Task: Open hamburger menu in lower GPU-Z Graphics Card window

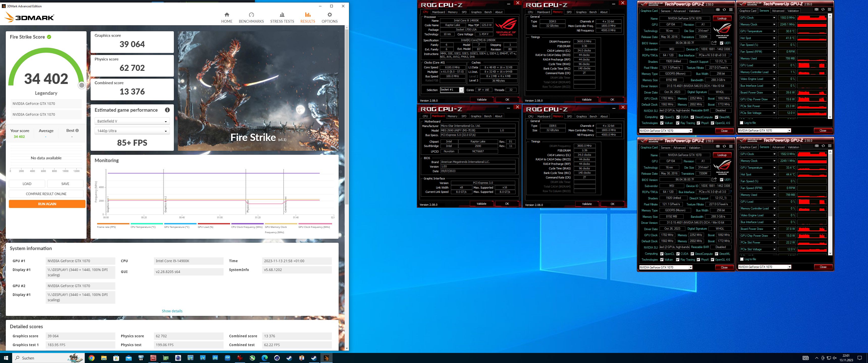Action: (x=730, y=146)
